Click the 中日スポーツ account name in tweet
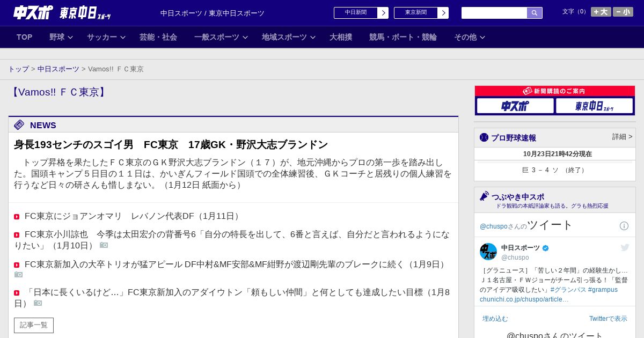644x338 pixels. (521, 248)
